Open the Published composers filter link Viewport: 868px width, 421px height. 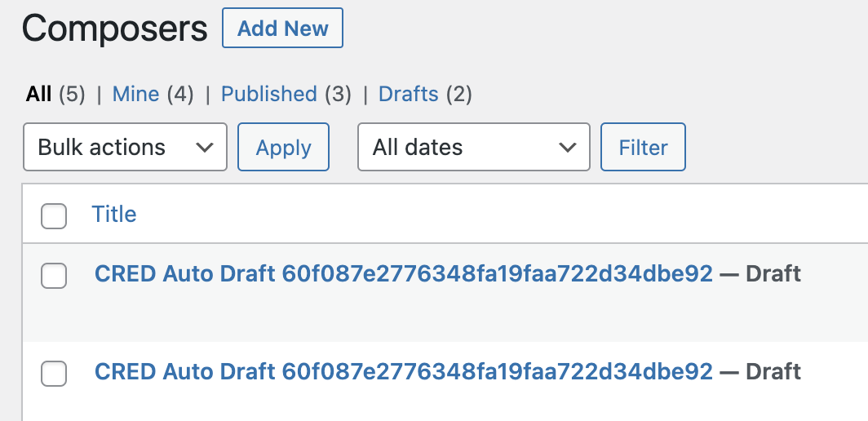[268, 94]
